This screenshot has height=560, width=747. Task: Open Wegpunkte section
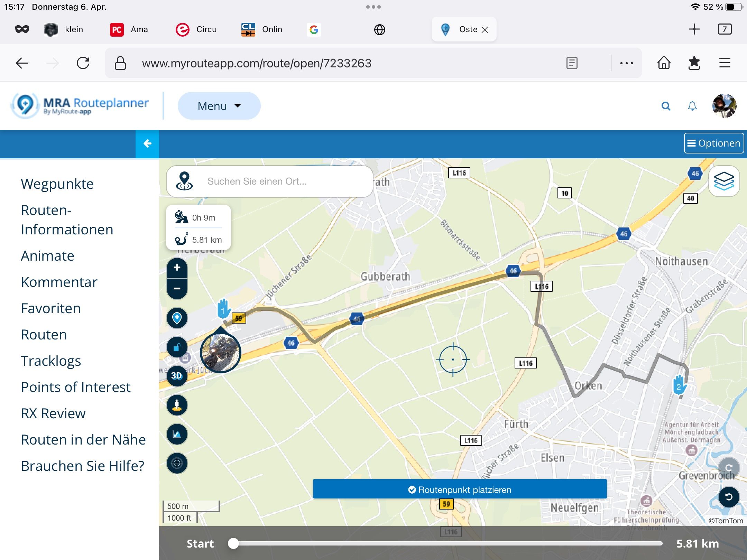(57, 184)
